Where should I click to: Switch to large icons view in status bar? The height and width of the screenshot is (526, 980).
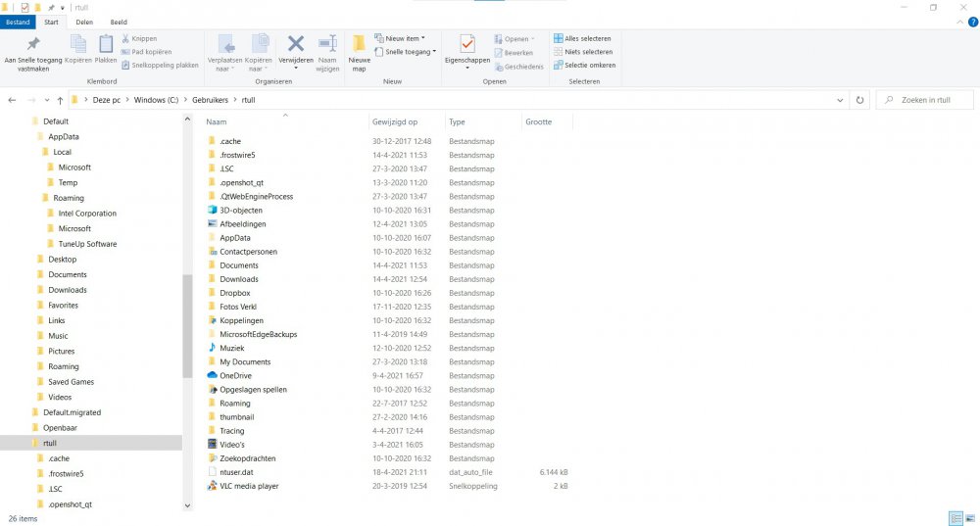click(x=969, y=518)
